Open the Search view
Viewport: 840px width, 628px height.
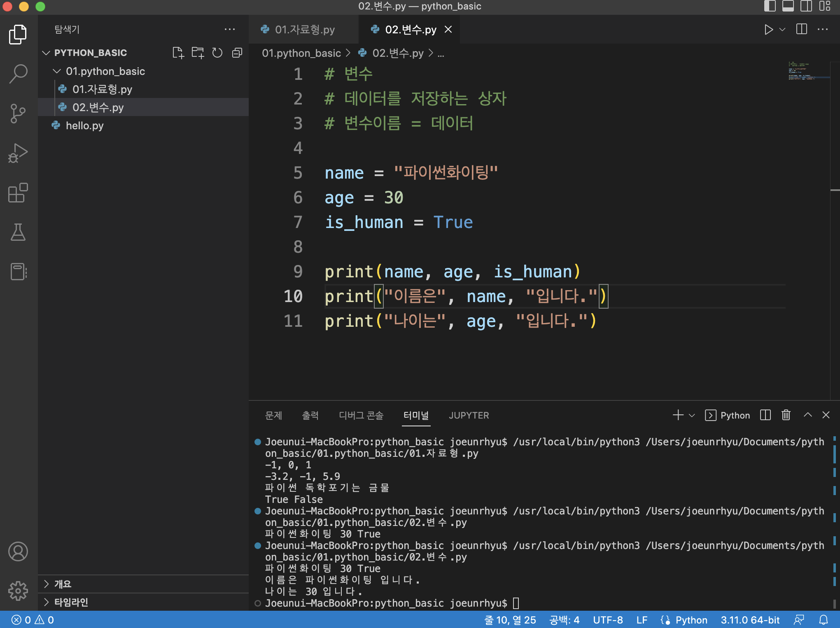[x=18, y=74]
